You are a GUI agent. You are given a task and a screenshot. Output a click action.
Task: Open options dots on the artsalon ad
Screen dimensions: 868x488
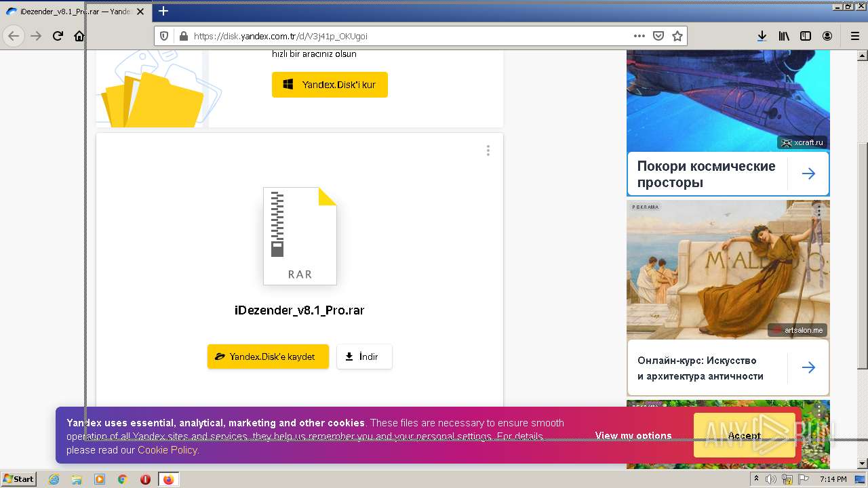pos(819,211)
